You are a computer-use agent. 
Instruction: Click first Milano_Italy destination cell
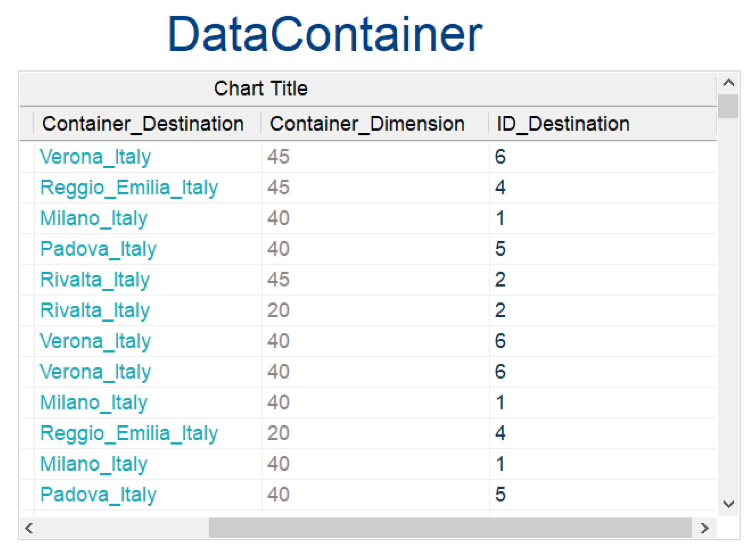point(93,218)
